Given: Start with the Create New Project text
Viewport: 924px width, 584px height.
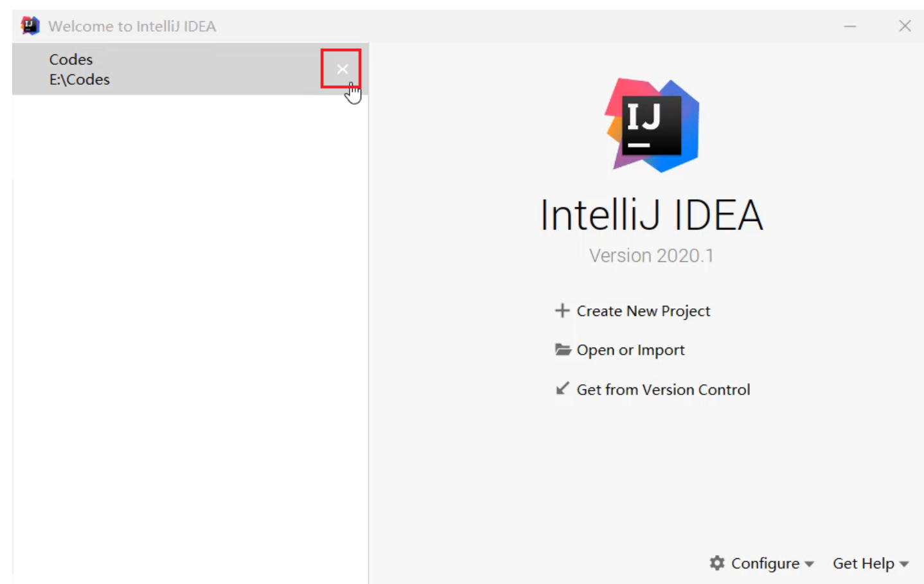Looking at the screenshot, I should click(643, 311).
